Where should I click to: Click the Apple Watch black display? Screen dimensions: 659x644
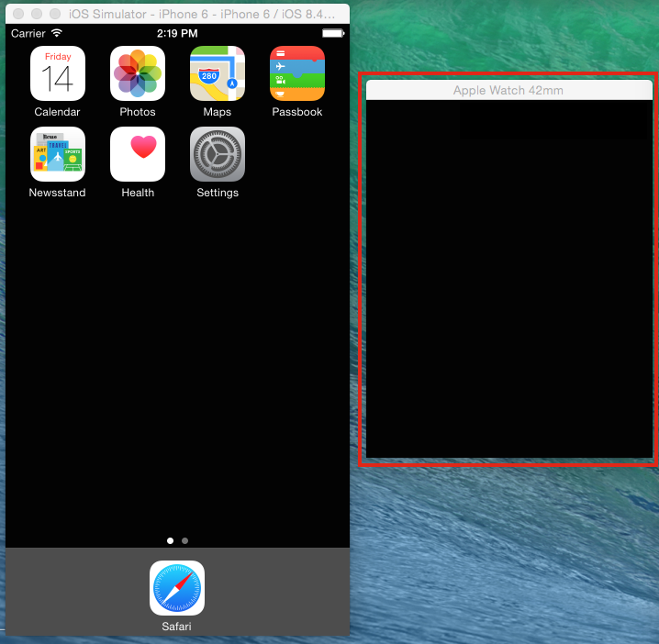(509, 279)
